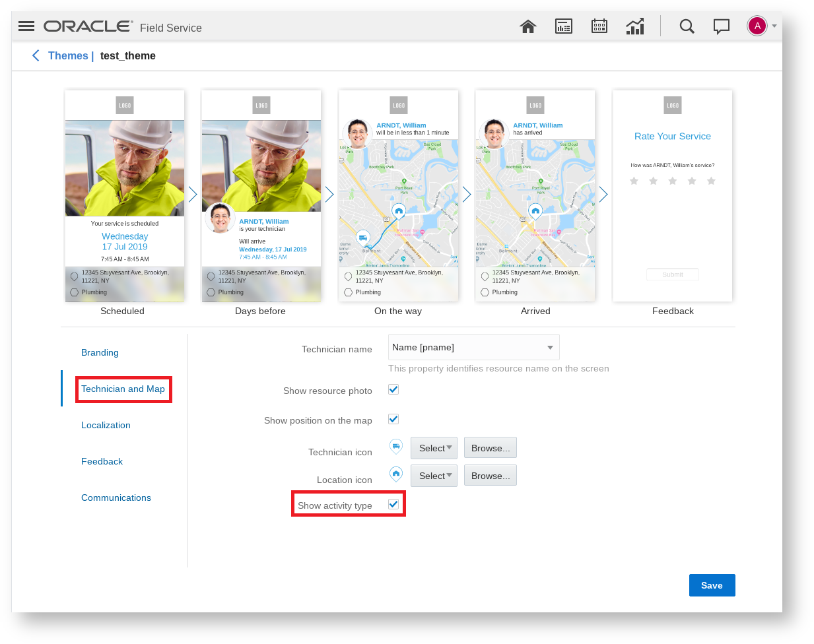Select the Days before preview thumbnail
This screenshot has width=814, height=644.
click(x=261, y=196)
